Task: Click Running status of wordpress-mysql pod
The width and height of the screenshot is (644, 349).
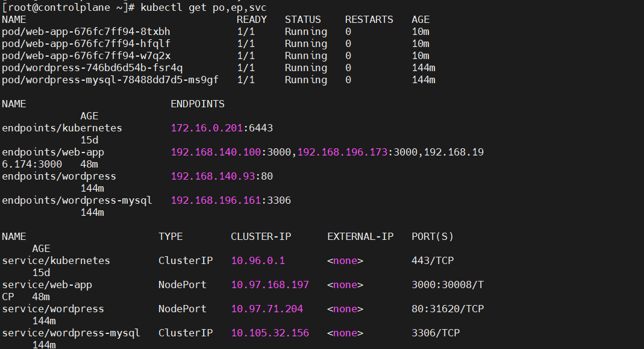Action: (306, 80)
